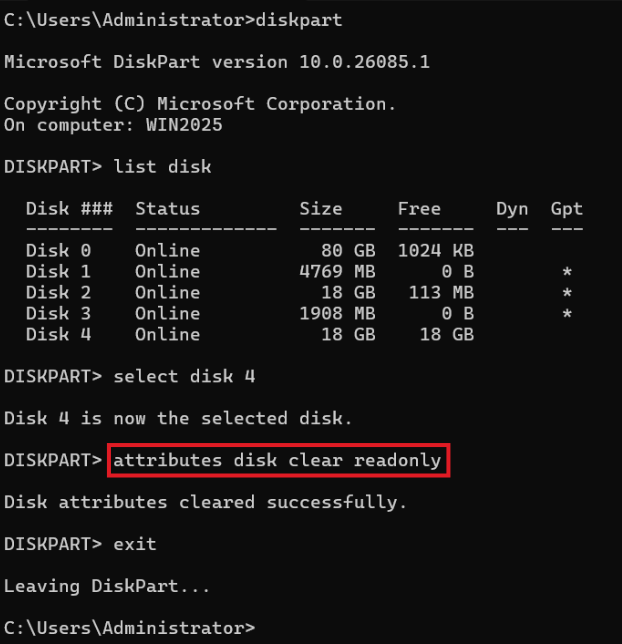Click the Disk 0 row entry
The height and width of the screenshot is (644, 622).
point(250,251)
